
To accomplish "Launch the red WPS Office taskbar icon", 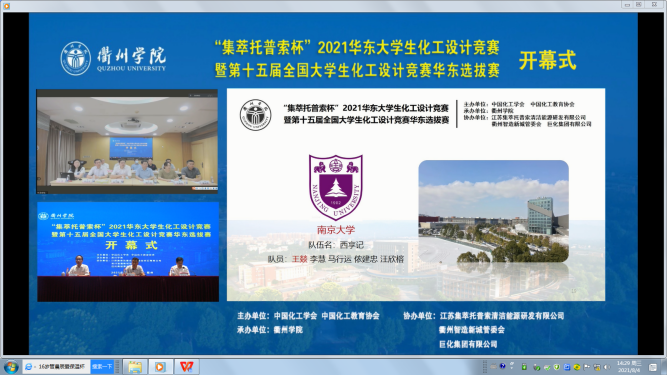I will (x=187, y=367).
